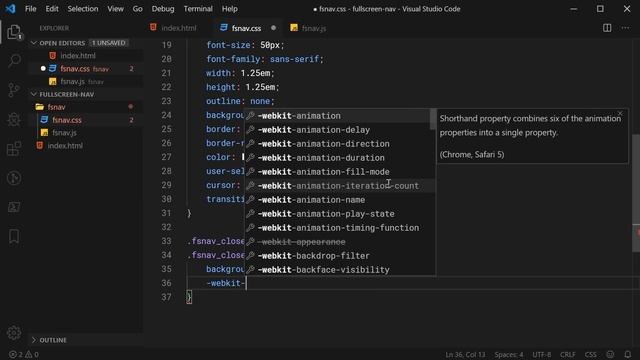Click the errors and warnings status indicator
The height and width of the screenshot is (360, 640).
24,354
